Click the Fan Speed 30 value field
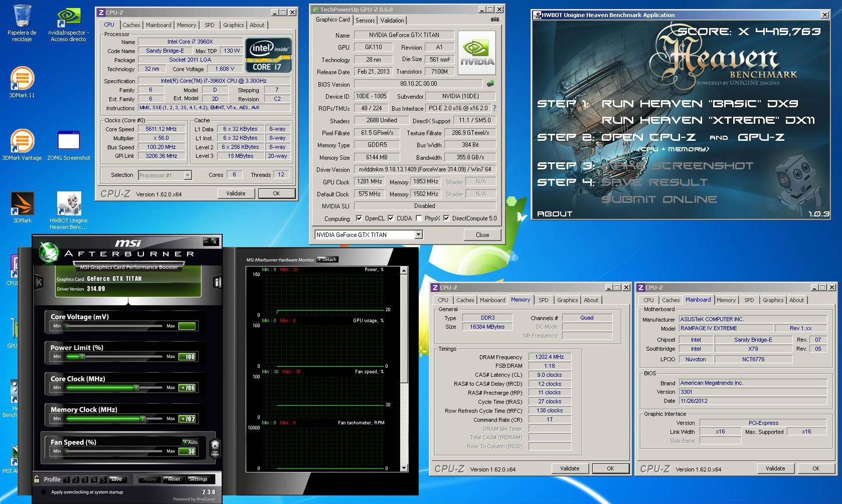Image resolution: width=842 pixels, height=504 pixels. pyautogui.click(x=188, y=451)
